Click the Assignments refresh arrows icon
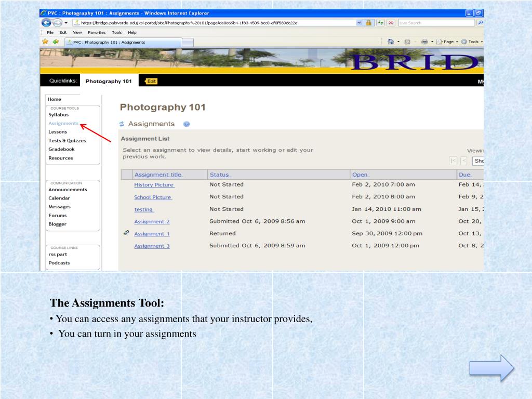This screenshot has height=399, width=532. (122, 124)
